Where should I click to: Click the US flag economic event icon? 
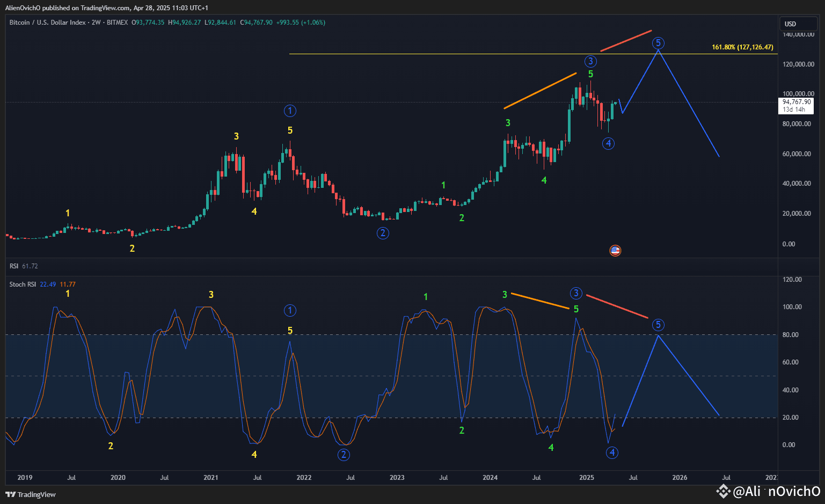click(615, 250)
